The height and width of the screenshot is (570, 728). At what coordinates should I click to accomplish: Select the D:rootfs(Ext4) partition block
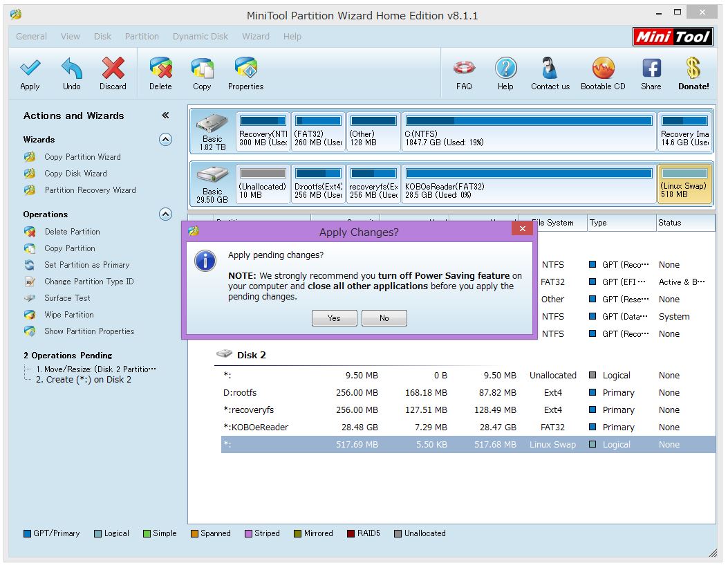[x=319, y=184]
